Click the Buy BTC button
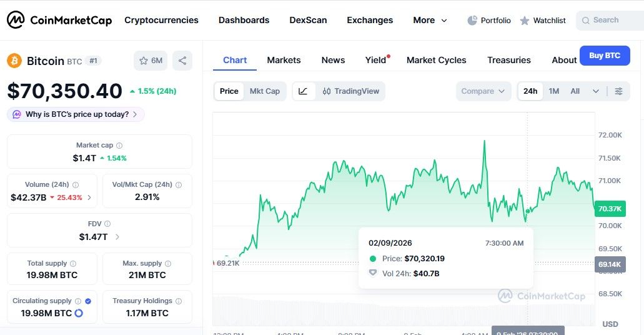 point(604,56)
